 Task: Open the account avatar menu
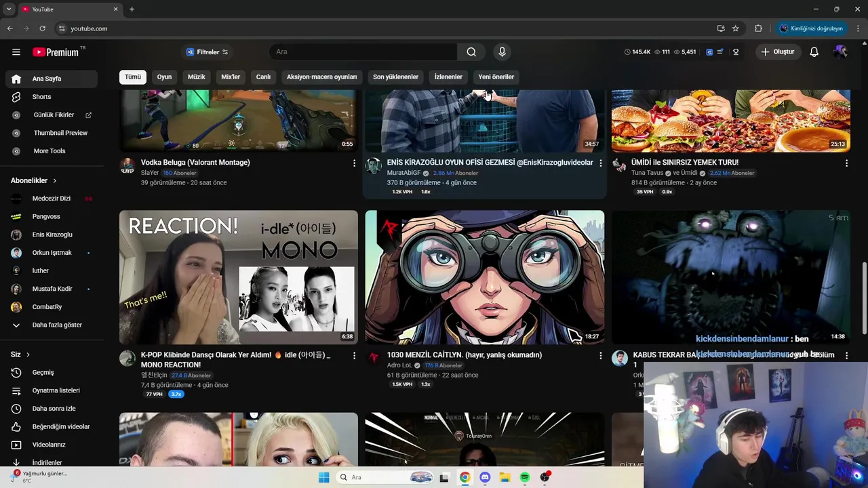[840, 52]
